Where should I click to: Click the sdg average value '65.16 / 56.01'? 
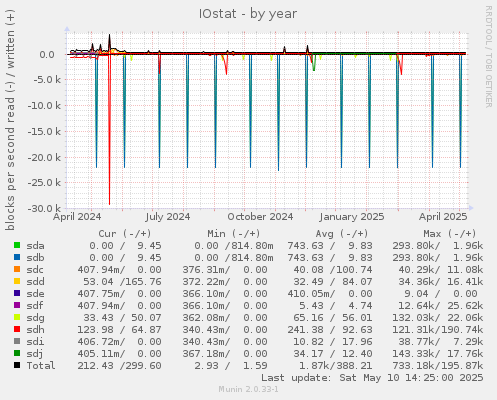tap(333, 318)
